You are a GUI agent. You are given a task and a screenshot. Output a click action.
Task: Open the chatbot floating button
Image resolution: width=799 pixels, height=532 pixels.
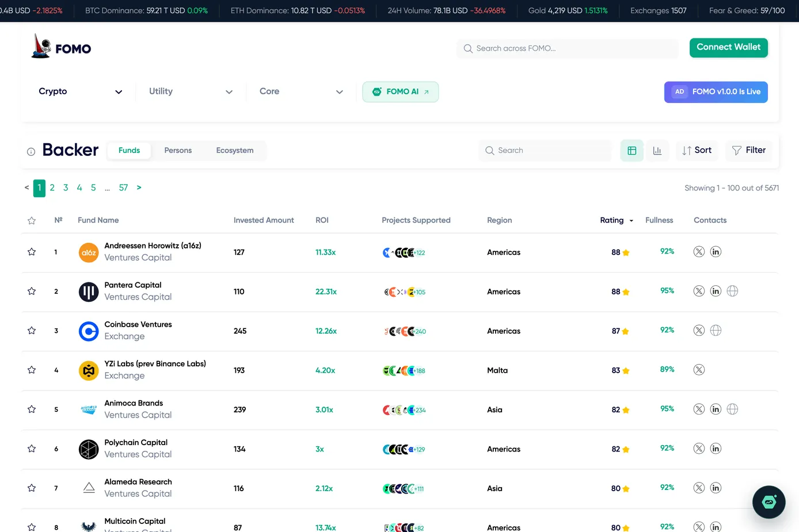[x=769, y=502]
